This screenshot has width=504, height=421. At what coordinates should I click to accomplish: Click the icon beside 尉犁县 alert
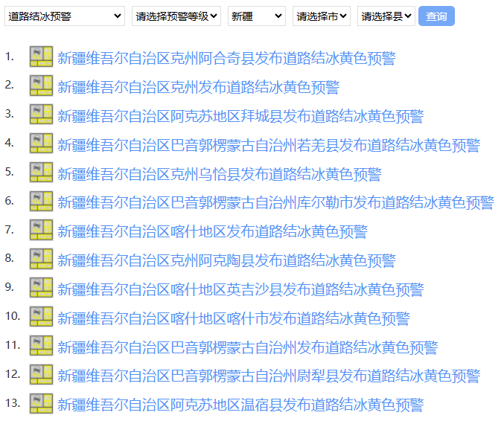point(41,375)
